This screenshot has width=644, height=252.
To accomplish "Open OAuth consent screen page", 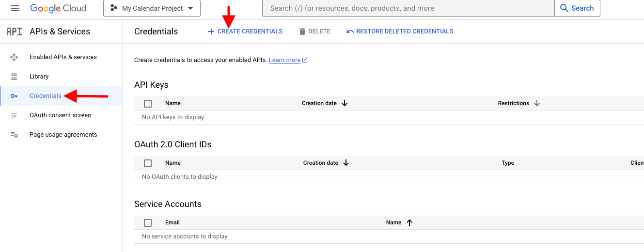I will 60,115.
